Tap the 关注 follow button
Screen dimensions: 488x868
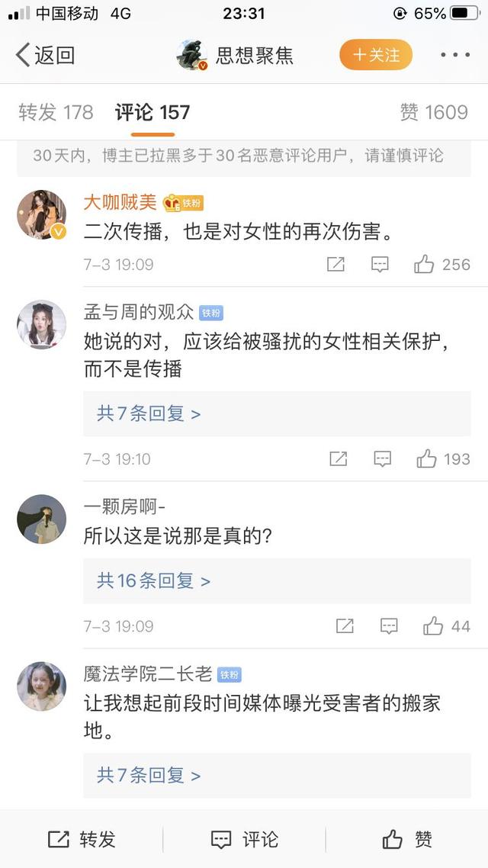pyautogui.click(x=376, y=55)
